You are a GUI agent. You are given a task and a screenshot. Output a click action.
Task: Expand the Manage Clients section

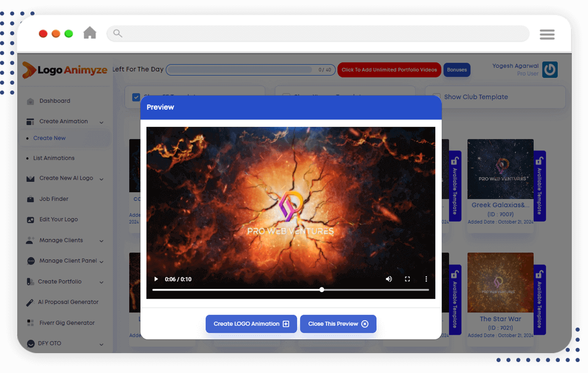101,241
